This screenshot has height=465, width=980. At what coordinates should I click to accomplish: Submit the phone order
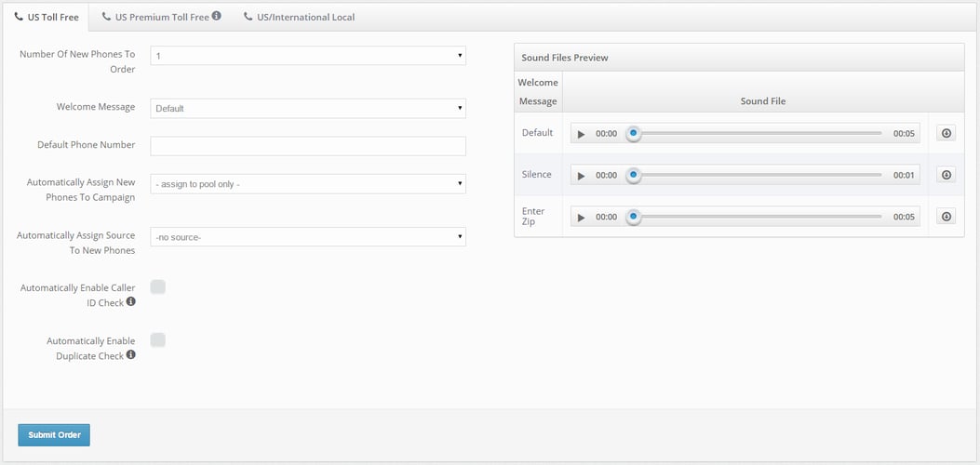54,435
